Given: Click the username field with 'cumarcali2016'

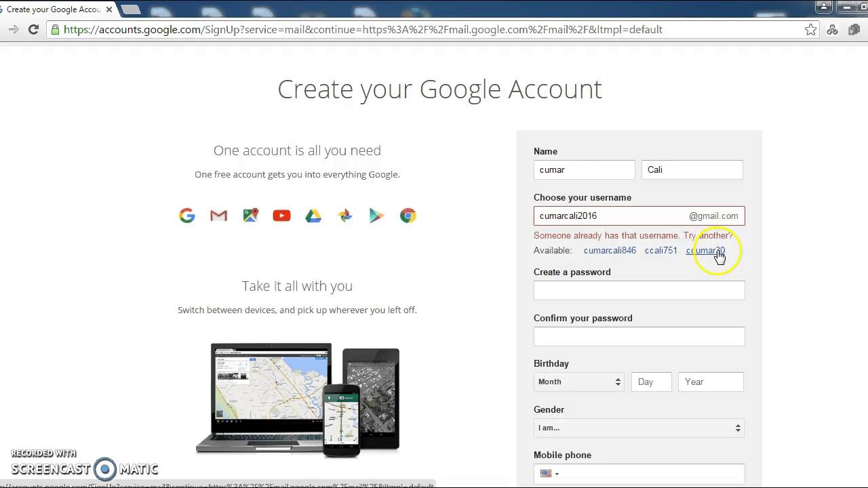Looking at the screenshot, I should pos(639,216).
